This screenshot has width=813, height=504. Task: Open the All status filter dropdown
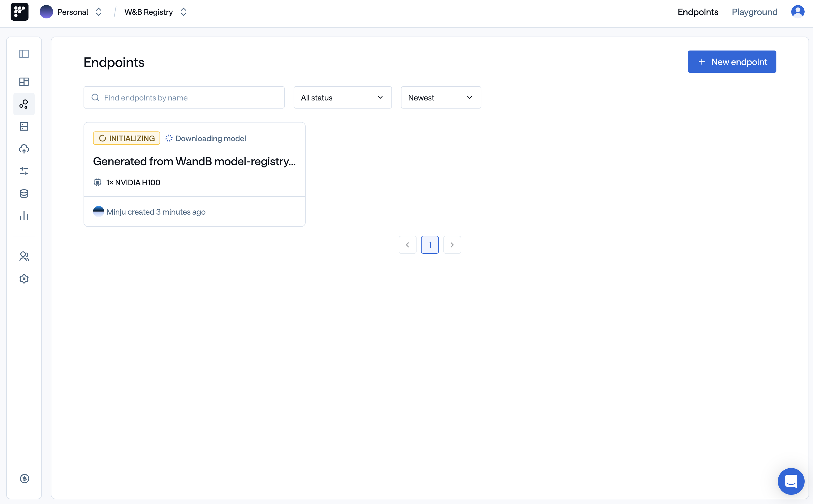[342, 97]
